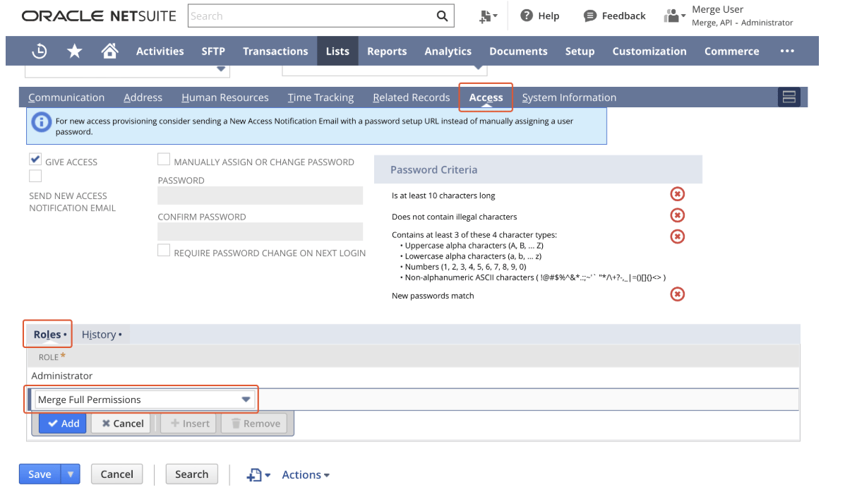Click the New passwords match status icon
Viewport: 857px width, 504px height.
coord(677,294)
